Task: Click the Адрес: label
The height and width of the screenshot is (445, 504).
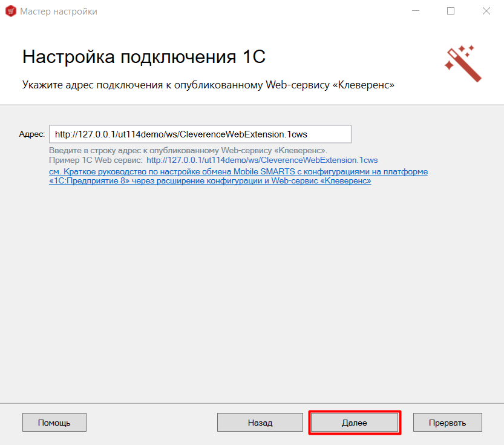Action: click(32, 134)
